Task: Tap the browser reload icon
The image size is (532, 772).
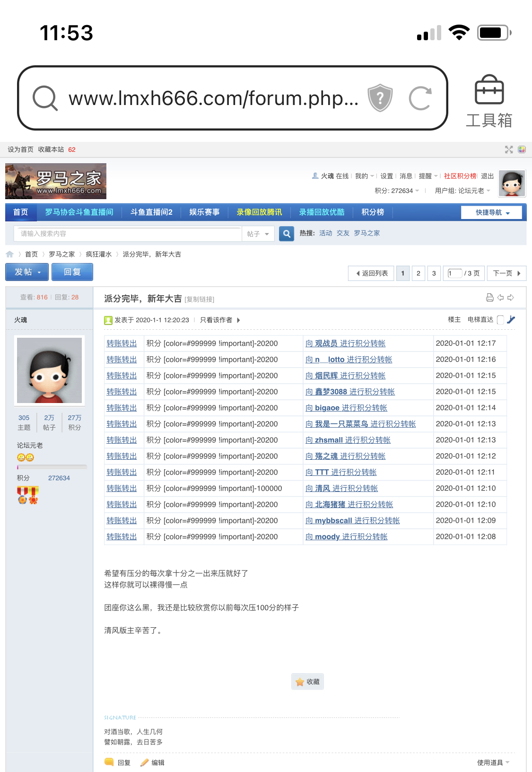Action: (420, 98)
